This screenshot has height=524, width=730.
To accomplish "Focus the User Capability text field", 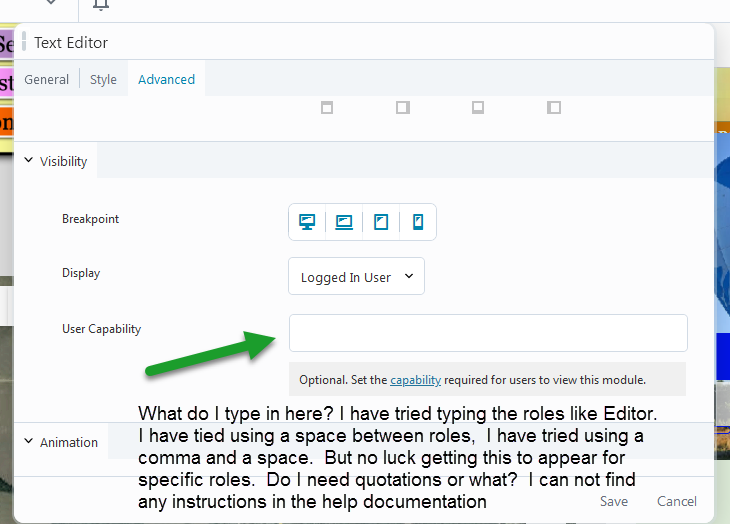I will tap(488, 333).
